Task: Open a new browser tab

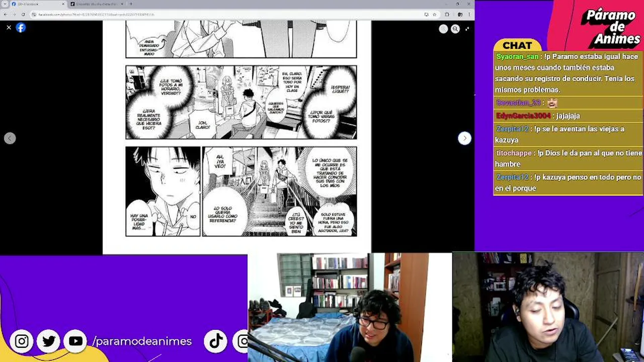Action: (x=131, y=4)
